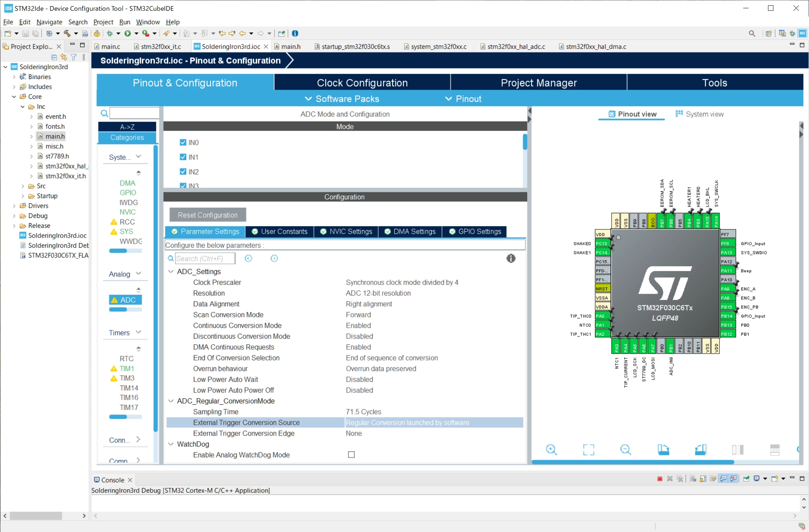Screen dimensions: 809x532
Task: Click the Open Perspective icon
Action: 768,33
